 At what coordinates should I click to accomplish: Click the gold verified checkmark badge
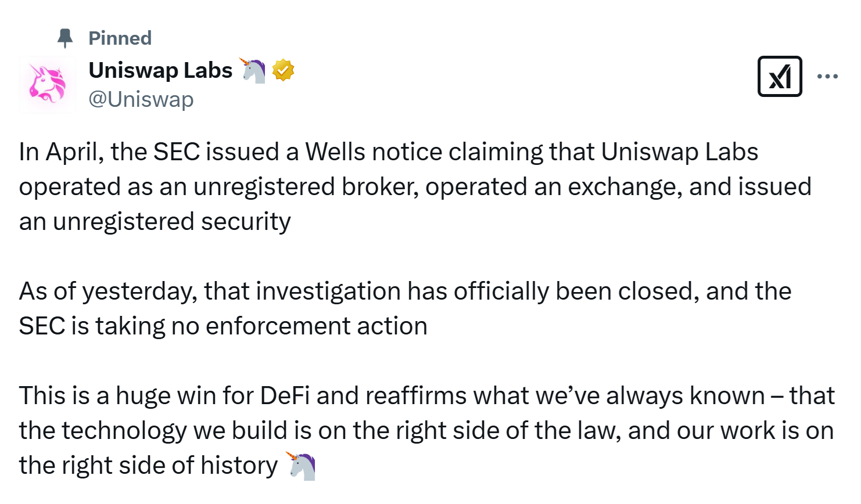point(283,70)
